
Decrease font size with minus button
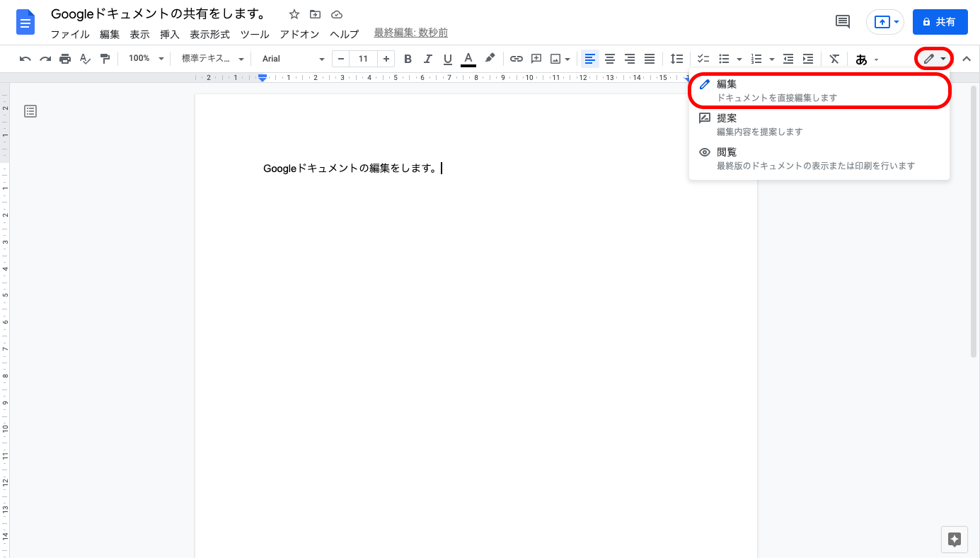(x=341, y=59)
